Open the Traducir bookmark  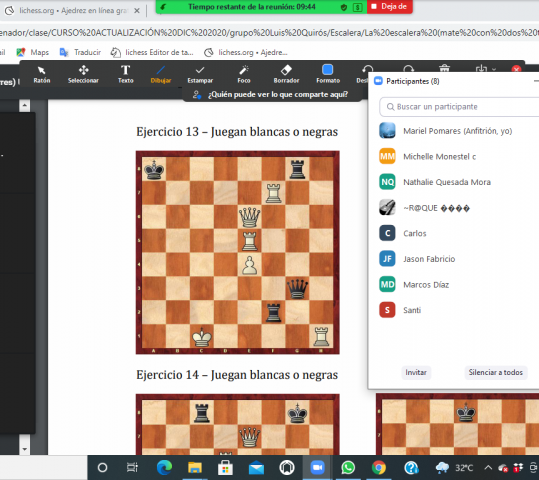click(x=80, y=52)
